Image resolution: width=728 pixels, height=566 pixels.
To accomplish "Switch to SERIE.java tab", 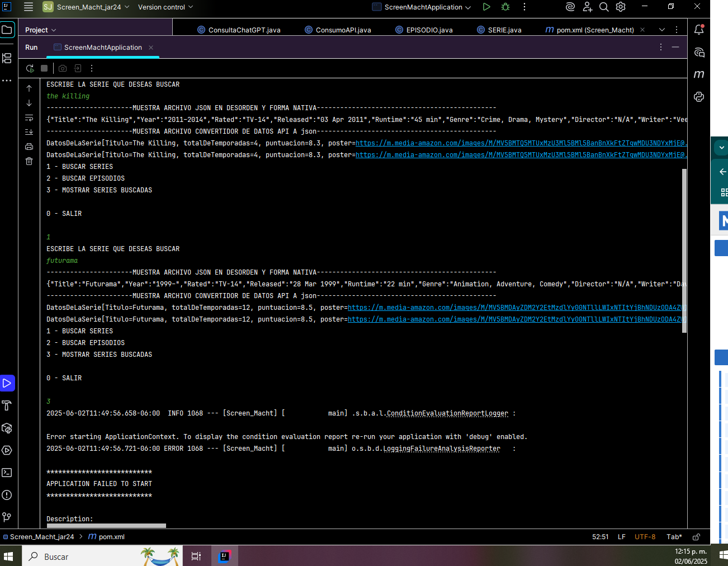I will 499,30.
